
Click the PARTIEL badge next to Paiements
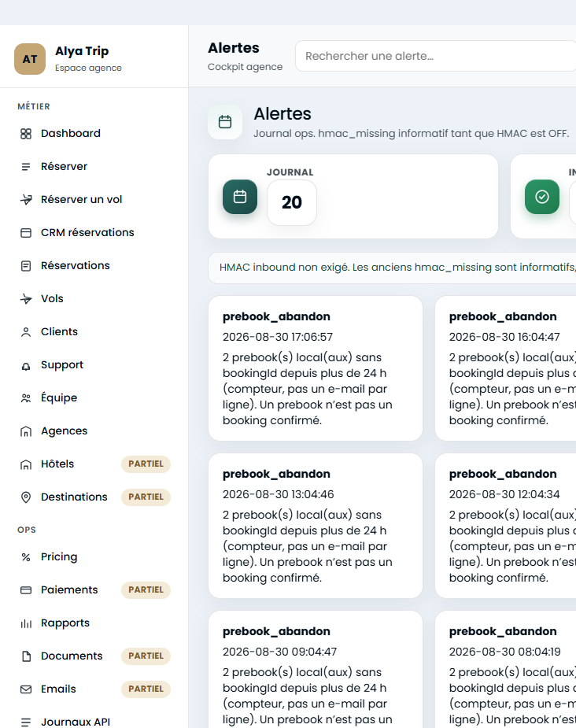tap(146, 589)
